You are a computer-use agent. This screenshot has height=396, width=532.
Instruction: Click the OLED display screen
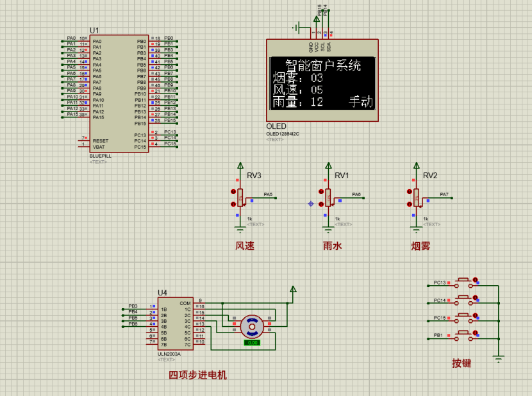pos(322,84)
